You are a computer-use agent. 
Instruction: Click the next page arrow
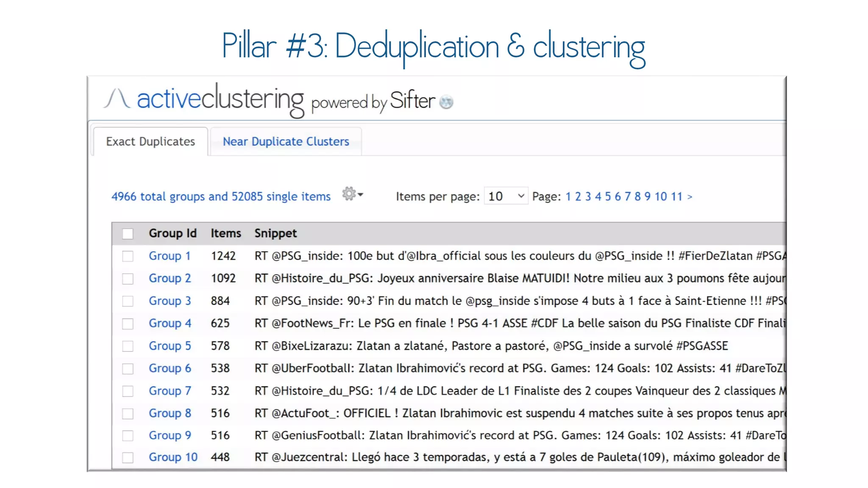[x=690, y=197]
